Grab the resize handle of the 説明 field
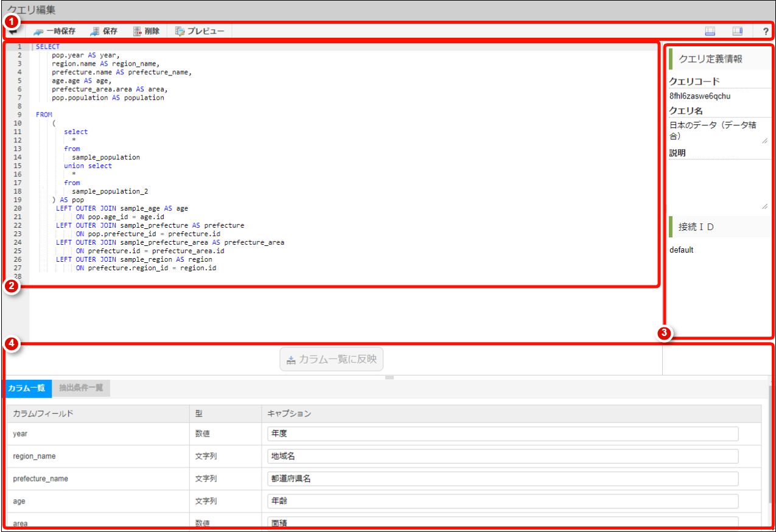 764,206
